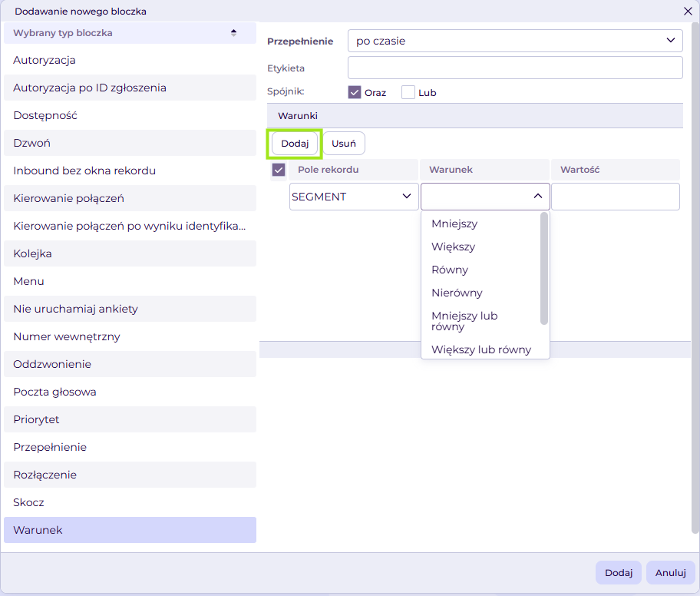Choose Równy condition option
This screenshot has height=596, width=700.
coord(480,270)
